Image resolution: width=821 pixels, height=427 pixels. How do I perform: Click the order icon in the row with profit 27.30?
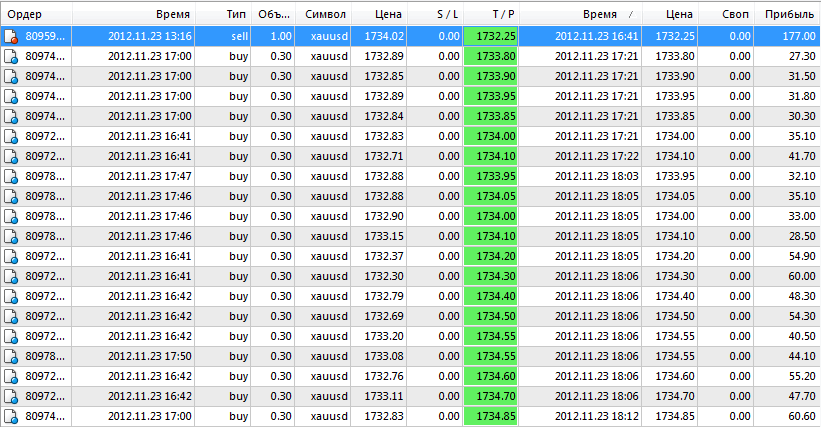tap(11, 57)
